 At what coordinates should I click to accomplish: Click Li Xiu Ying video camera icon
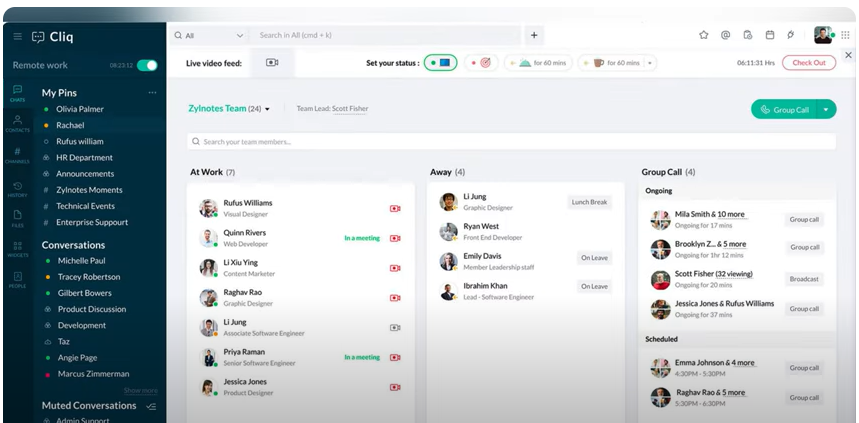[x=395, y=268]
